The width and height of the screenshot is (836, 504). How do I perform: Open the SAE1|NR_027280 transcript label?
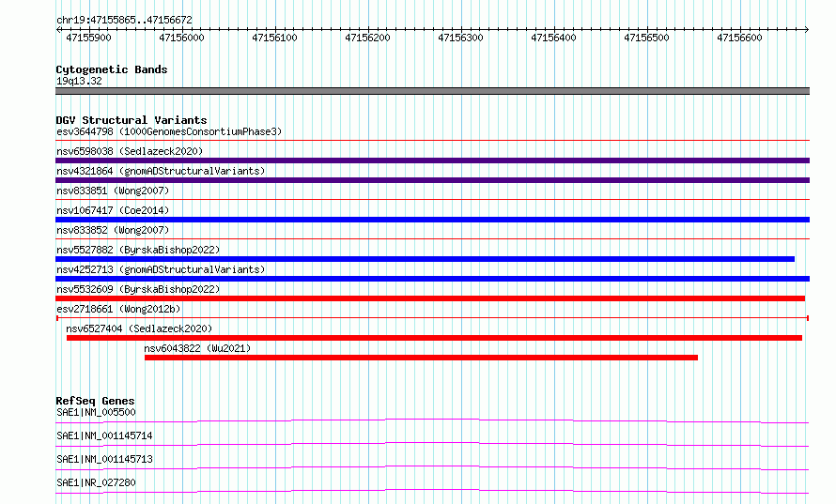pyautogui.click(x=96, y=482)
